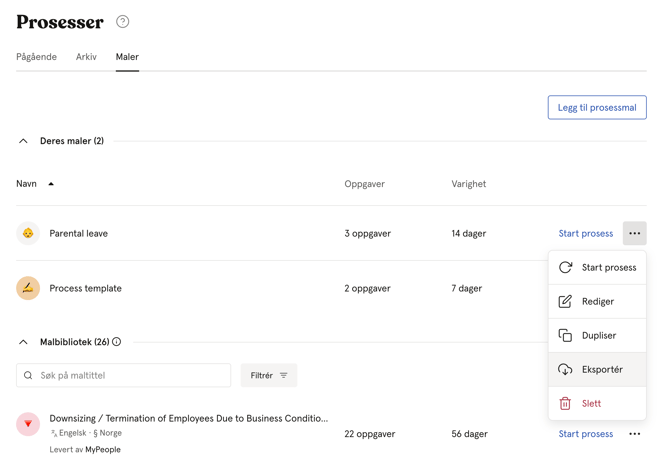Click the Parental leave baby emoji icon
This screenshot has width=670, height=466.
pos(28,233)
